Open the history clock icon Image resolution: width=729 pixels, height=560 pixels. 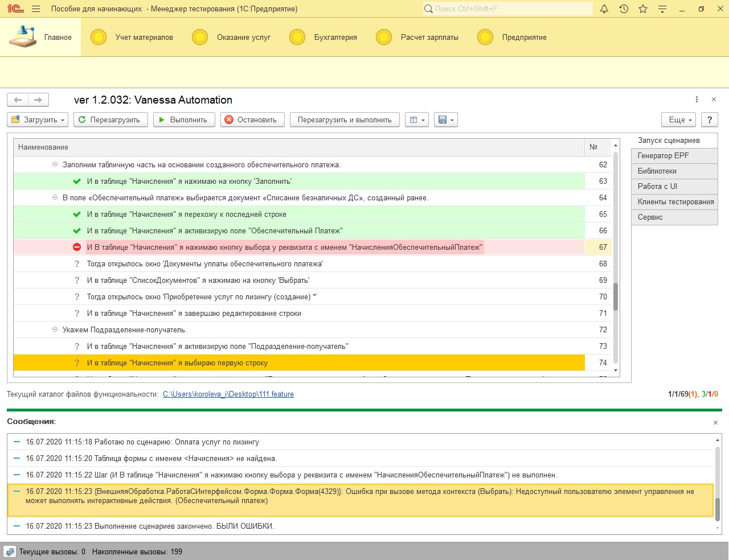point(624,9)
